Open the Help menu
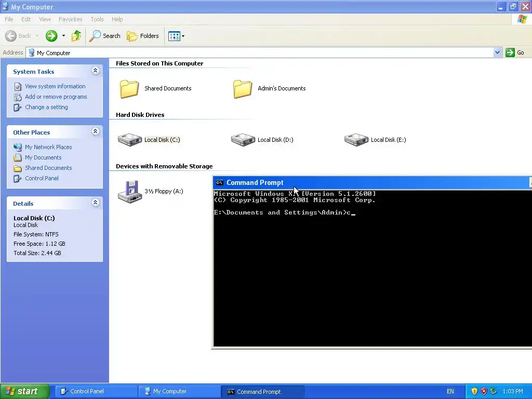The width and height of the screenshot is (532, 399). pos(117,19)
